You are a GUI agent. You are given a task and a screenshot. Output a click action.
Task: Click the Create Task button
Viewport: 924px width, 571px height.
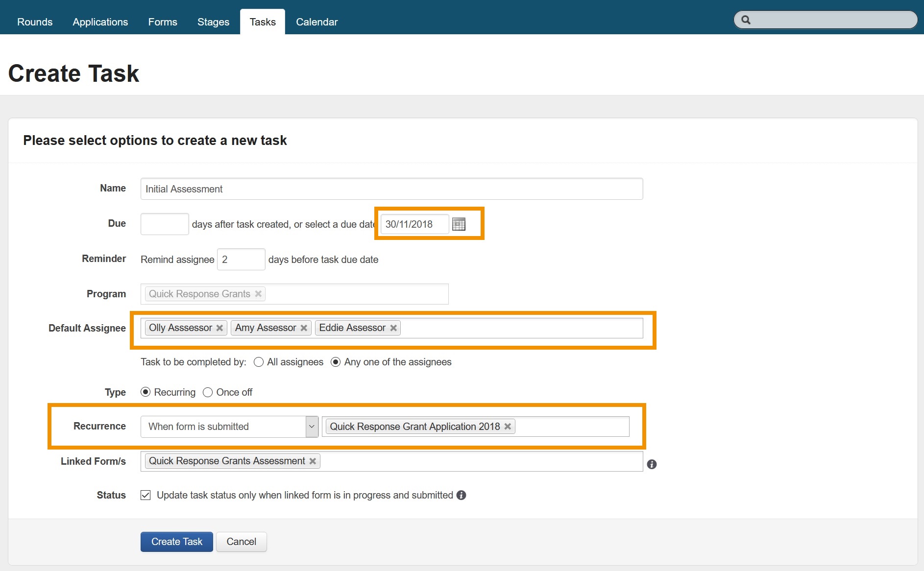pos(176,542)
